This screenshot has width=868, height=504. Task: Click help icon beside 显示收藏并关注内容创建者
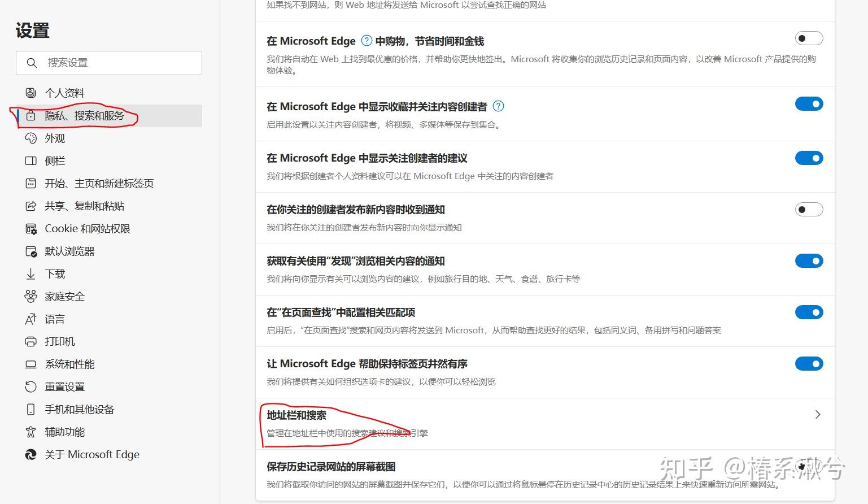tap(498, 106)
